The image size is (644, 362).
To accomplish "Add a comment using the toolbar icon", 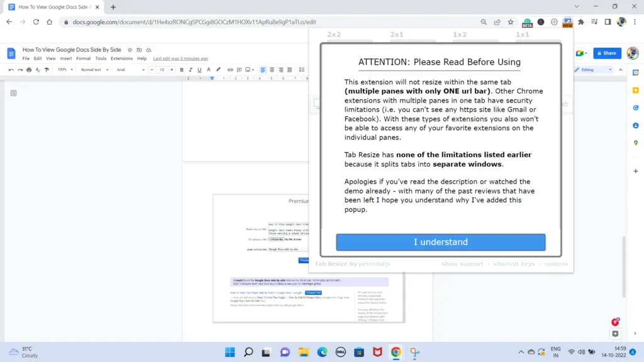I will pyautogui.click(x=239, y=70).
